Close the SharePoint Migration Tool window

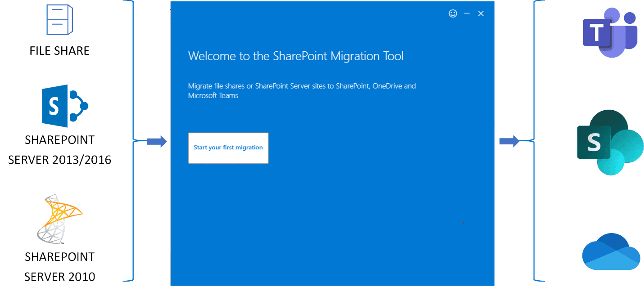[x=481, y=13]
